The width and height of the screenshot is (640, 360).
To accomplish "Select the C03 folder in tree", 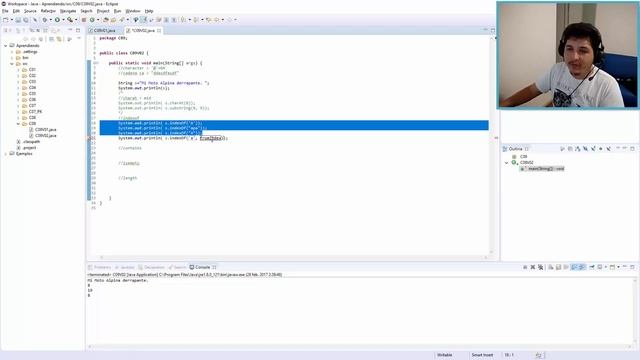I will [32, 82].
